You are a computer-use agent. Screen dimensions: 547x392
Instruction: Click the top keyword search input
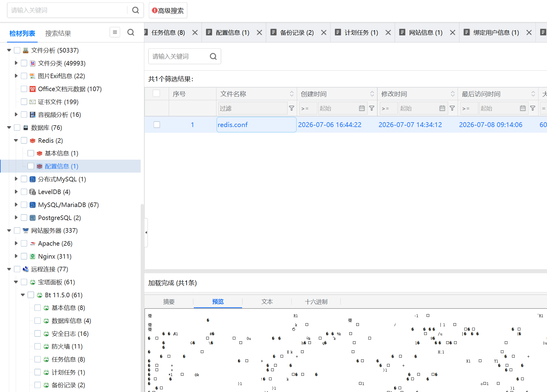coord(68,10)
